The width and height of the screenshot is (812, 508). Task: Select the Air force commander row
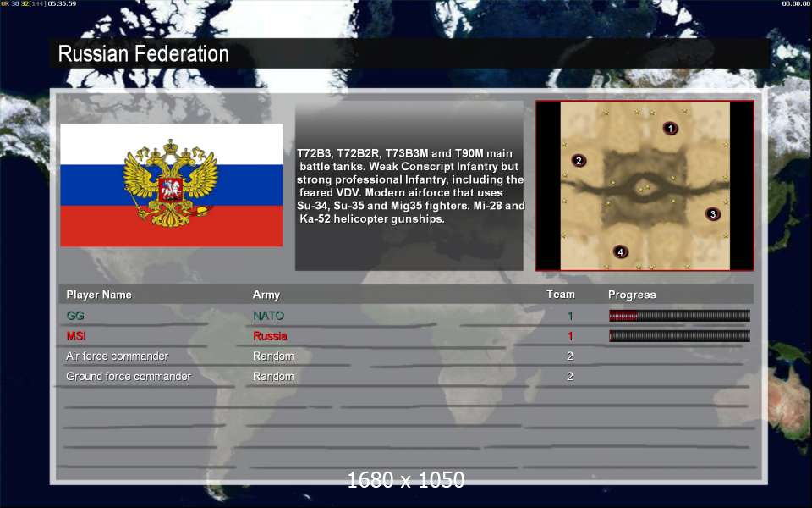coord(406,356)
